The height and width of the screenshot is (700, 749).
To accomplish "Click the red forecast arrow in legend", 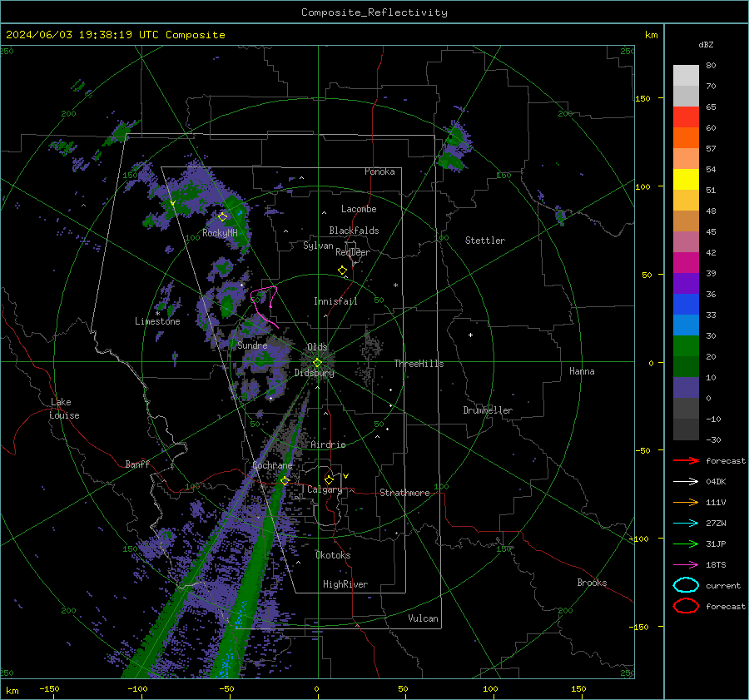I will point(686,460).
